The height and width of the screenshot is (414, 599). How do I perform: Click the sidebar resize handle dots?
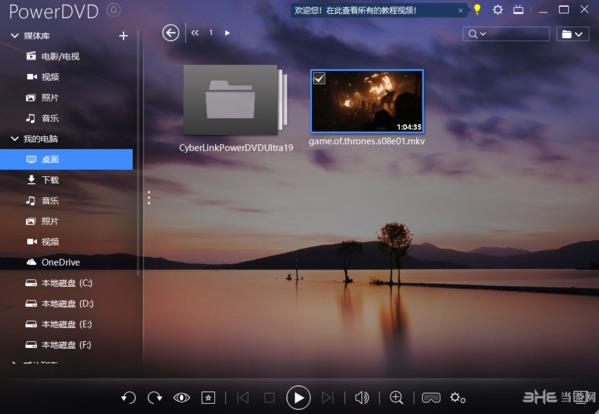click(149, 197)
